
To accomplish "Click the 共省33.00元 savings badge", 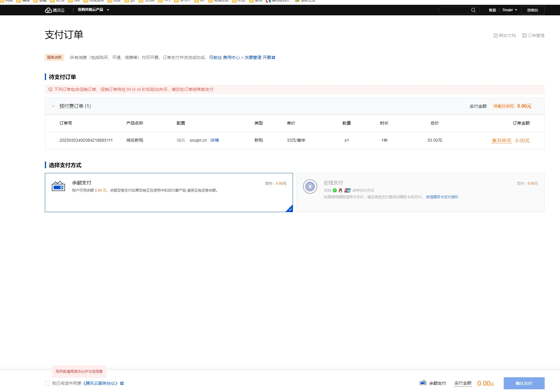I will pyautogui.click(x=504, y=106).
